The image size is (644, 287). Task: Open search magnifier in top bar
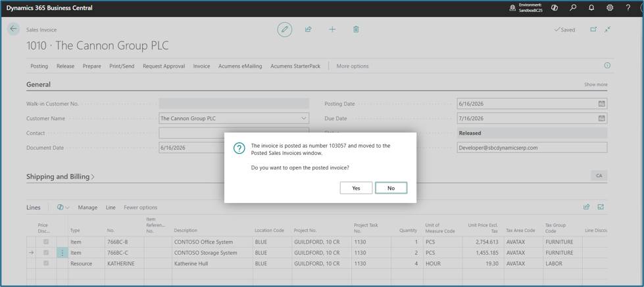tap(574, 8)
